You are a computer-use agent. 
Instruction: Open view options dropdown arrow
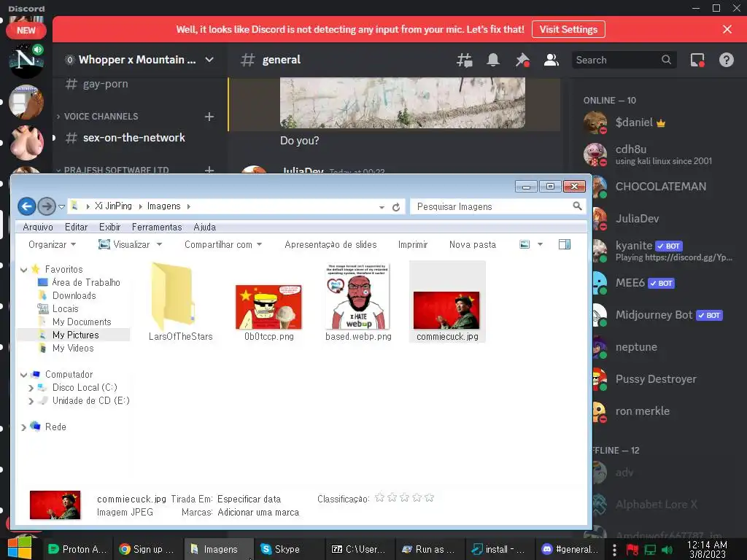point(541,245)
